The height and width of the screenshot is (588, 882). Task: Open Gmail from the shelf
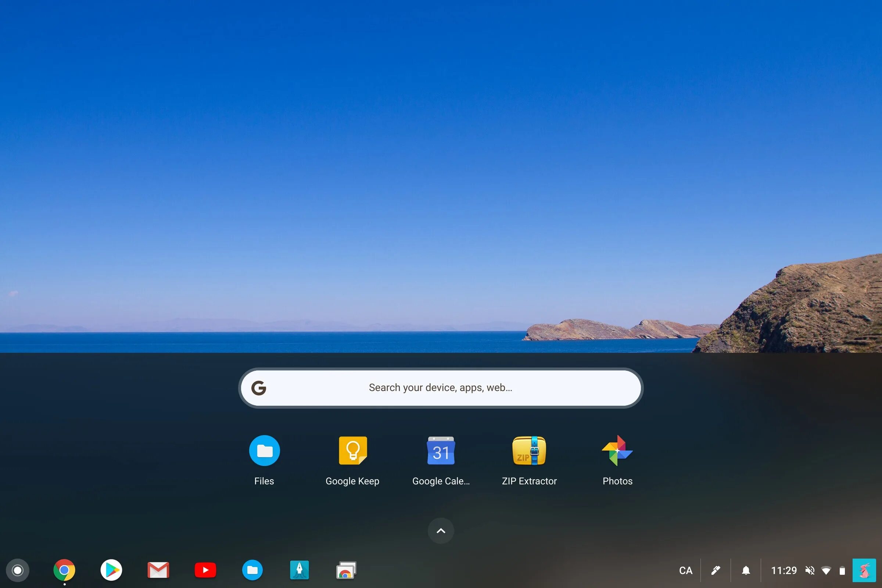coord(158,570)
